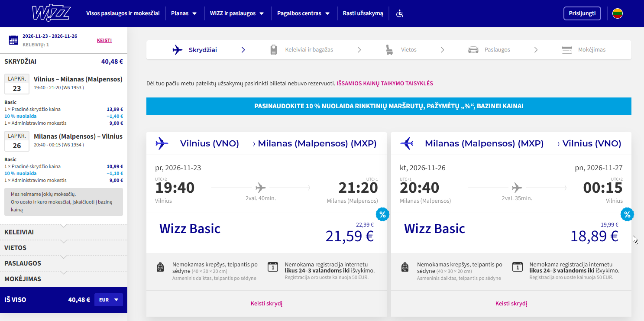Click the Lithuanian flag language icon
Image resolution: width=644 pixels, height=321 pixels.
click(x=618, y=13)
